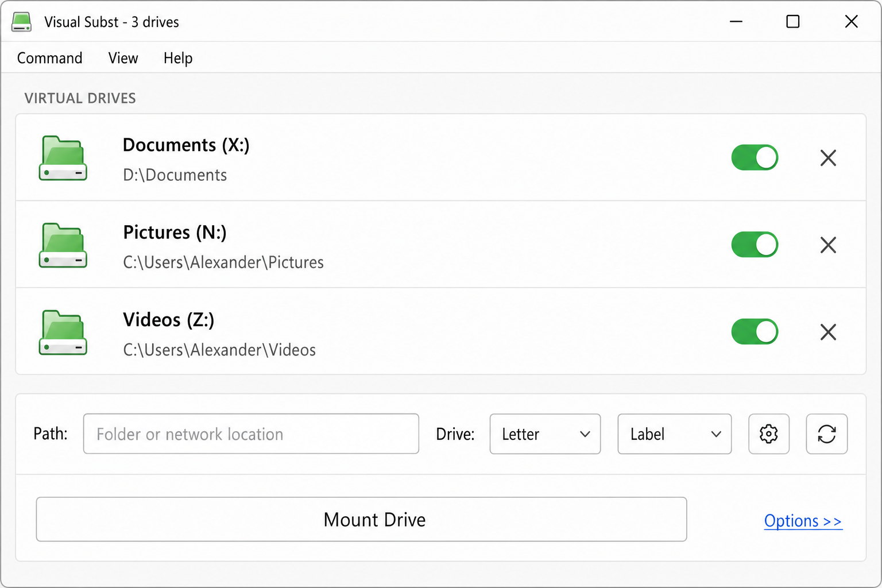Select the Videos (Z:) drive name

[x=169, y=320]
